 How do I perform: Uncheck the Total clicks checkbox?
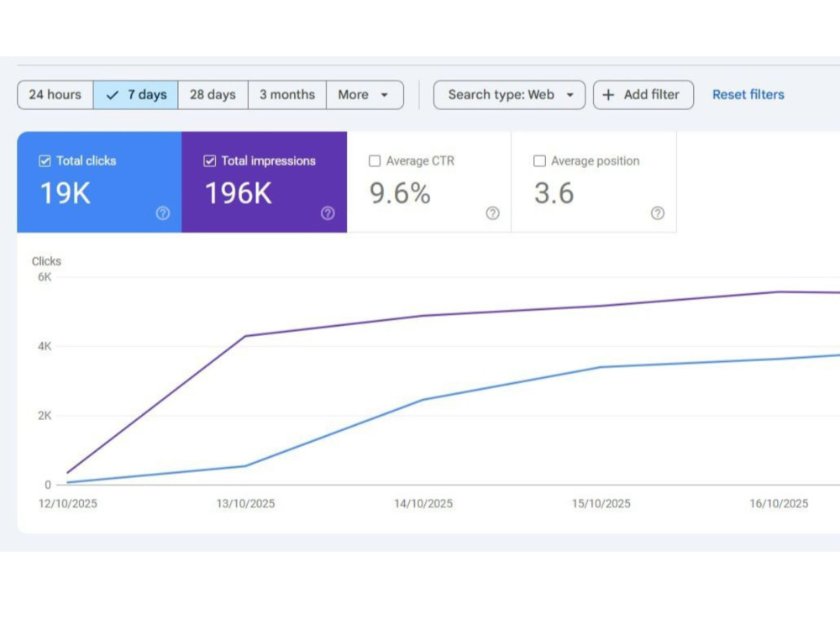coord(45,160)
